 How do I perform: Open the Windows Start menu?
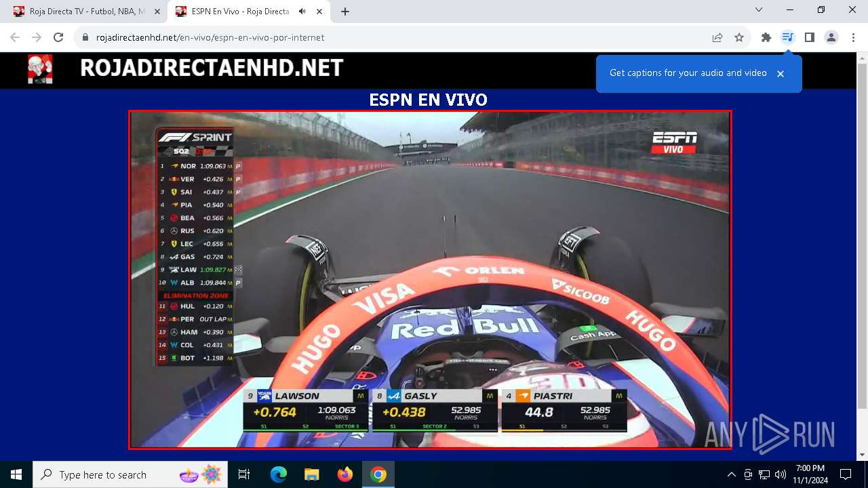(16, 474)
